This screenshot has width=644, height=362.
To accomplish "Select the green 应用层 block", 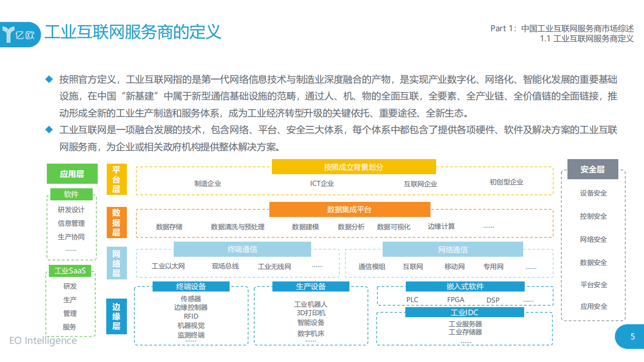I will coord(71,173).
